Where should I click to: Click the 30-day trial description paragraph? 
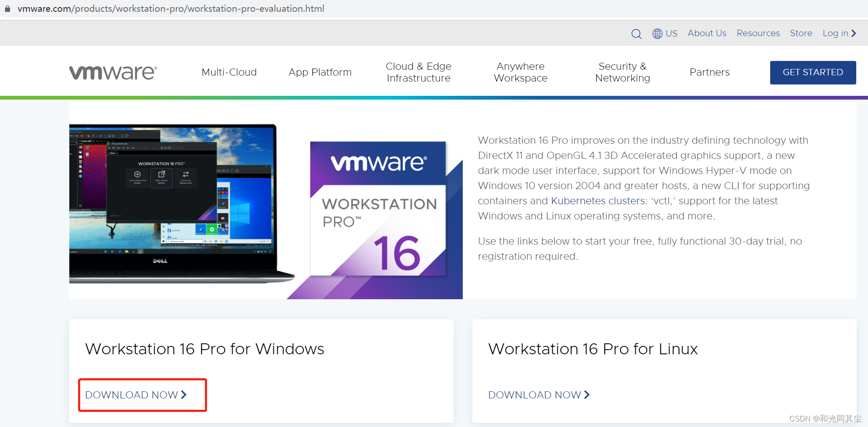click(x=640, y=249)
